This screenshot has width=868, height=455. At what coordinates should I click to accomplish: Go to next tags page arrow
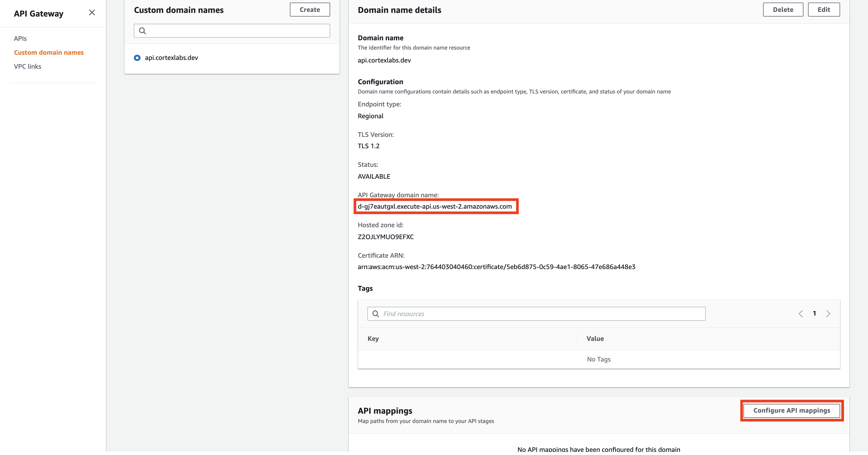828,314
